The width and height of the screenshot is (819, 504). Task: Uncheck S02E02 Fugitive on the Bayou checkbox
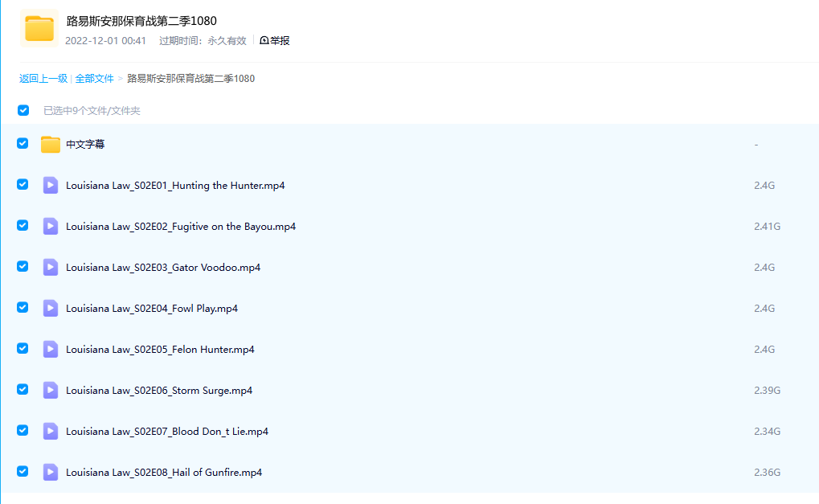23,226
